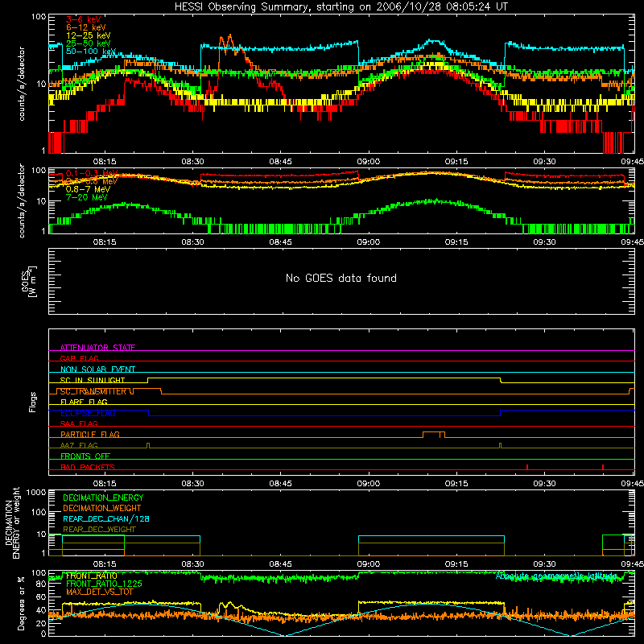Click the GOES W m-2 axis label
This screenshot has height=644, width=644.
coord(29,281)
